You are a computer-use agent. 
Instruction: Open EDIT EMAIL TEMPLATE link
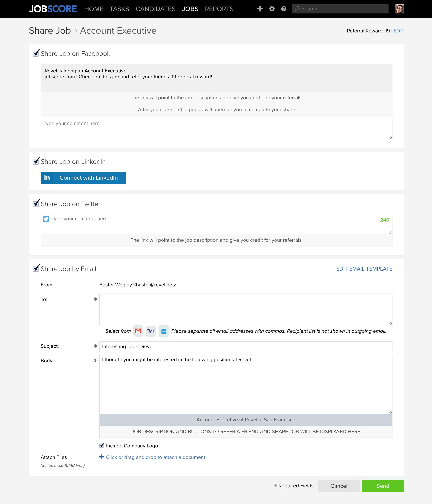pyautogui.click(x=364, y=269)
